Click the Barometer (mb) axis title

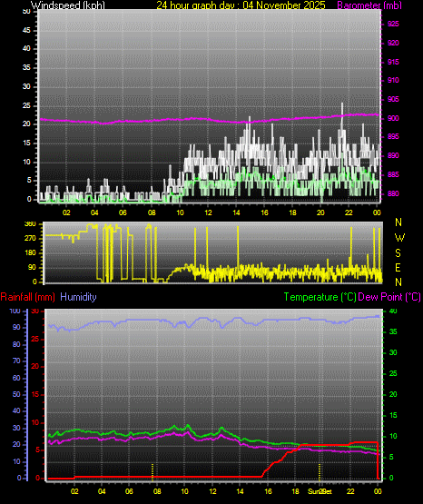369,5
